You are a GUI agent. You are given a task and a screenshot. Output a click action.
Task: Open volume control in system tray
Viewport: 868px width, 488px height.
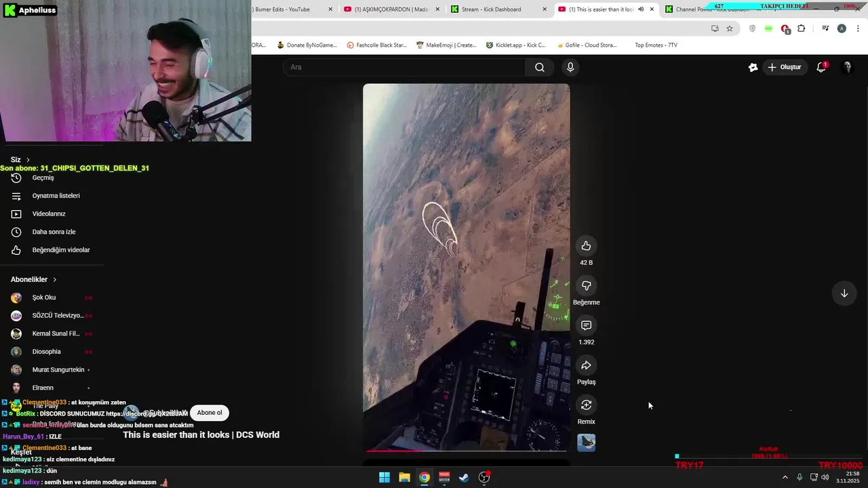tap(825, 477)
